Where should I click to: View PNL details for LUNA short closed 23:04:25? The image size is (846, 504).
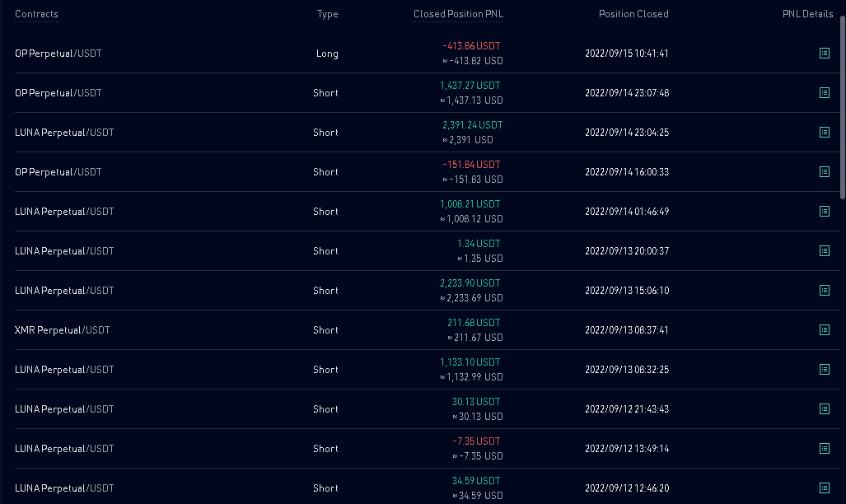[825, 132]
